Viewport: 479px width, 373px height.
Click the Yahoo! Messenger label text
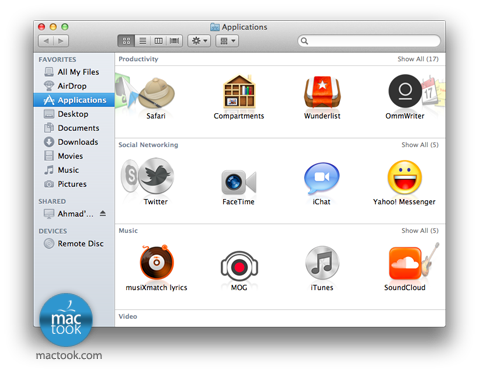click(404, 202)
